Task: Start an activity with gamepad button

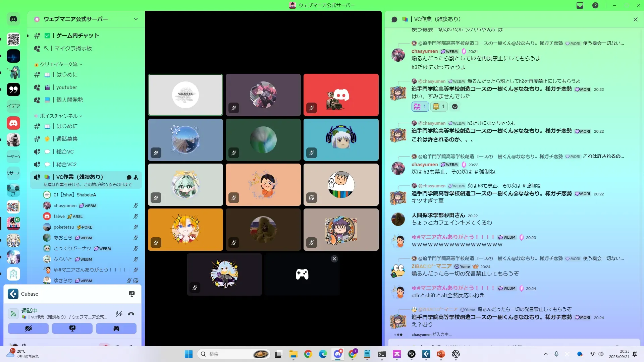Action: (116, 328)
